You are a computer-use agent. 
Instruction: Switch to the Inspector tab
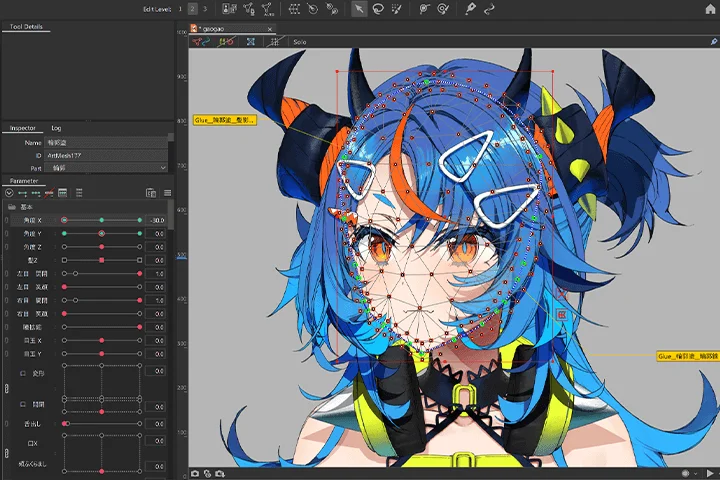[22, 128]
